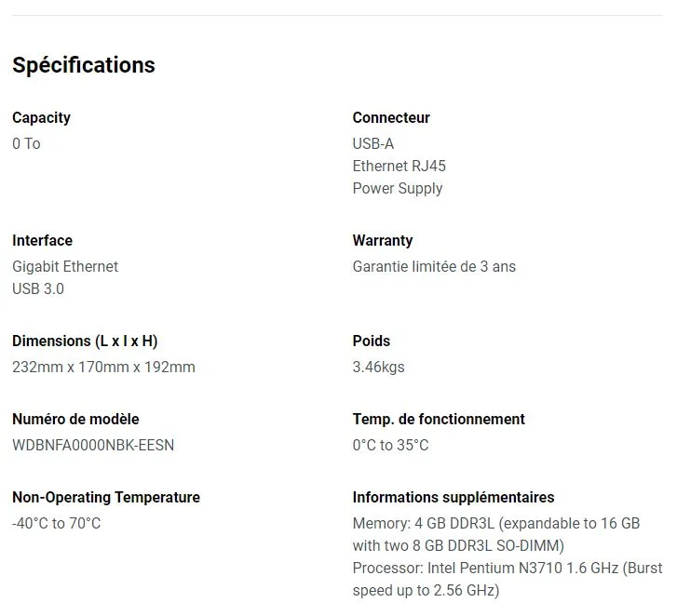The height and width of the screenshot is (616, 677).
Task: Select the Gigabit Ethernet text
Action: click(x=65, y=266)
